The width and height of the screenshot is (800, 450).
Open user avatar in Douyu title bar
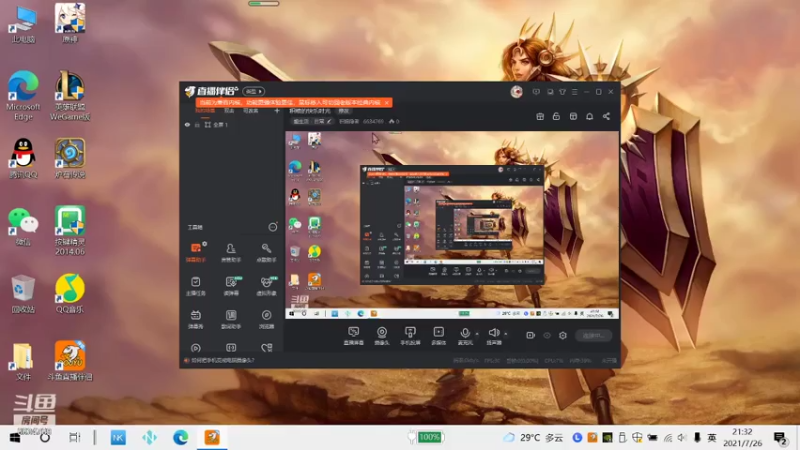[516, 92]
